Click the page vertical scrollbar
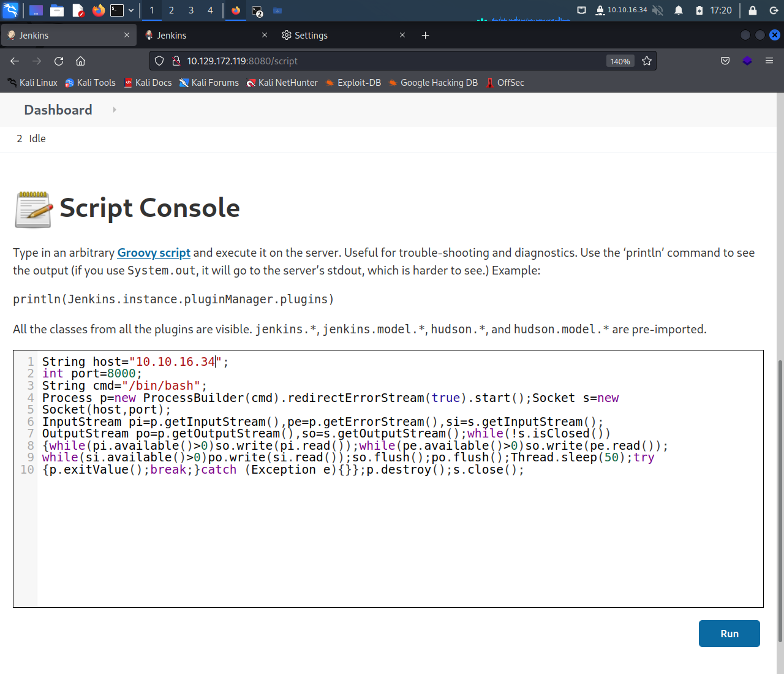784x674 pixels. (x=780, y=501)
